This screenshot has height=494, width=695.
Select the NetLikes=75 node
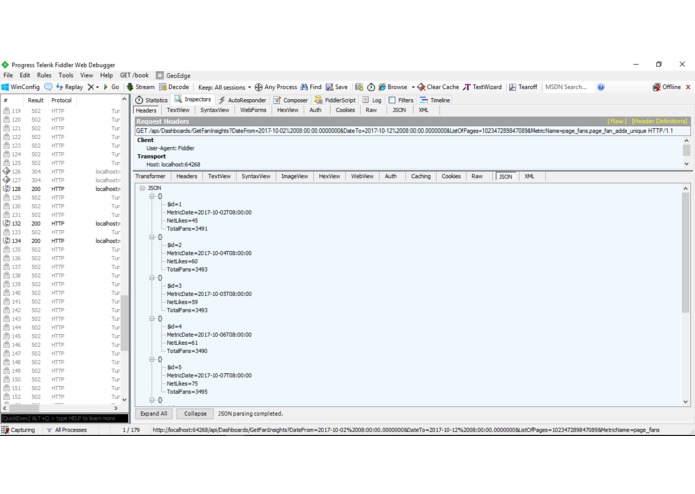182,384
